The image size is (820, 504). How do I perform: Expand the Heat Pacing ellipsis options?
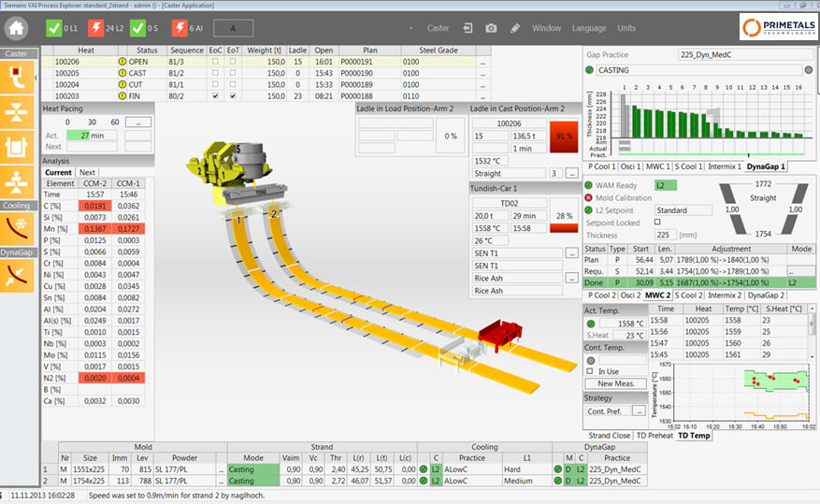pos(137,122)
